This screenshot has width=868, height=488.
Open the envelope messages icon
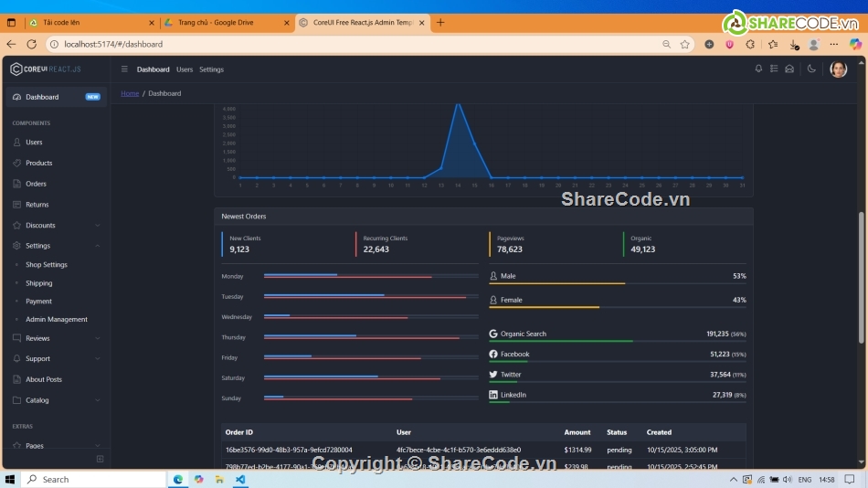(789, 69)
